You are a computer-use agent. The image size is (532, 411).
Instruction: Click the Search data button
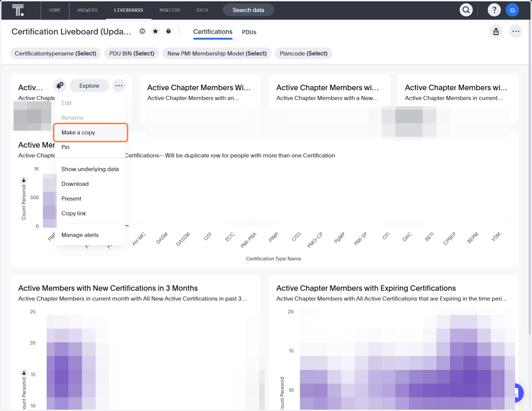coord(248,10)
